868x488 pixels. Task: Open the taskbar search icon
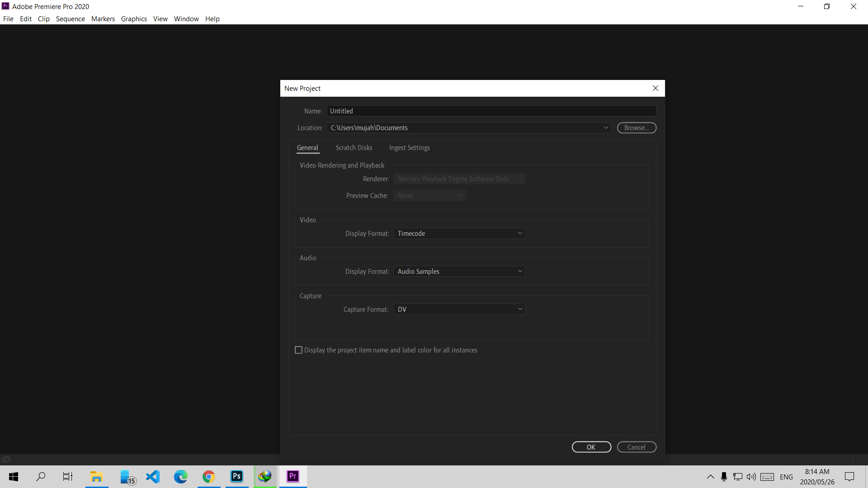point(41,476)
